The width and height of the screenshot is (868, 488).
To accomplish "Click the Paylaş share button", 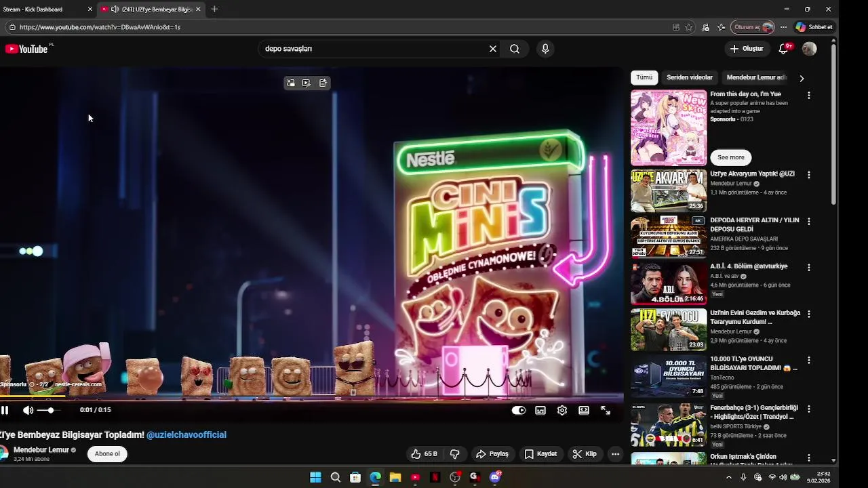I will [x=492, y=454].
